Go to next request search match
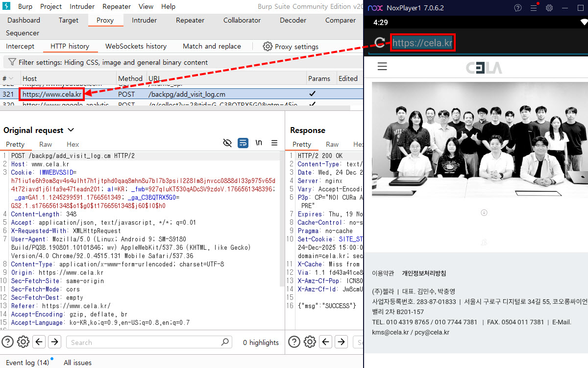 (x=54, y=342)
